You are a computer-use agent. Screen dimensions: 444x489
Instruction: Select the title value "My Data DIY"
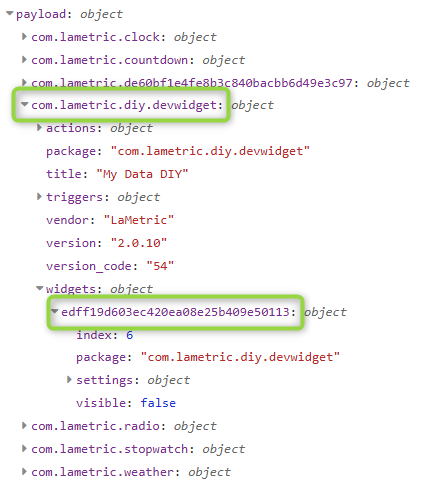pyautogui.click(x=142, y=174)
